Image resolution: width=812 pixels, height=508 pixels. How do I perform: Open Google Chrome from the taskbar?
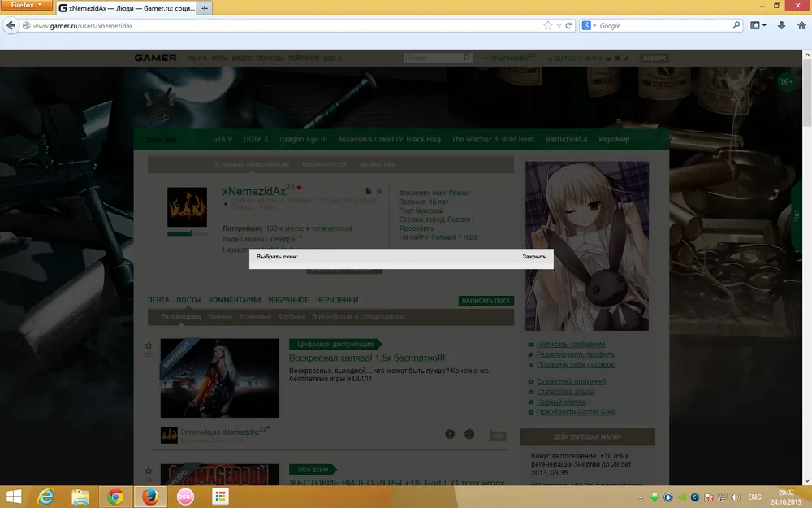(115, 496)
